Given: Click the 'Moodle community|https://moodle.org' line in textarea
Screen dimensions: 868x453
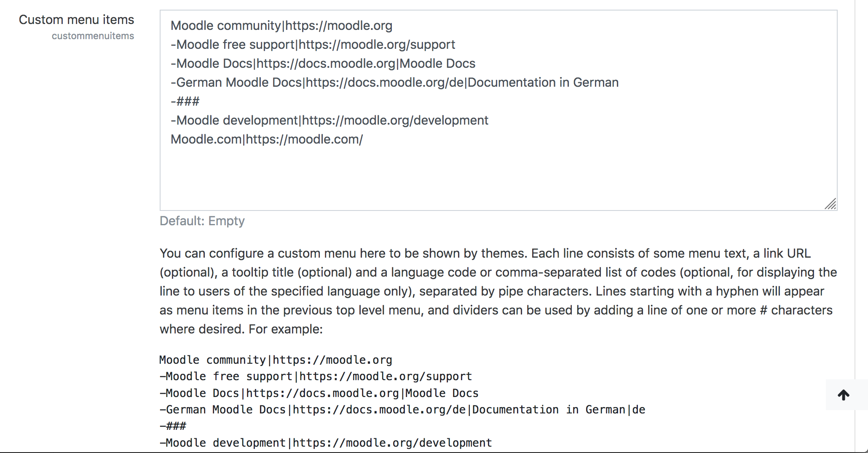Looking at the screenshot, I should click(281, 26).
